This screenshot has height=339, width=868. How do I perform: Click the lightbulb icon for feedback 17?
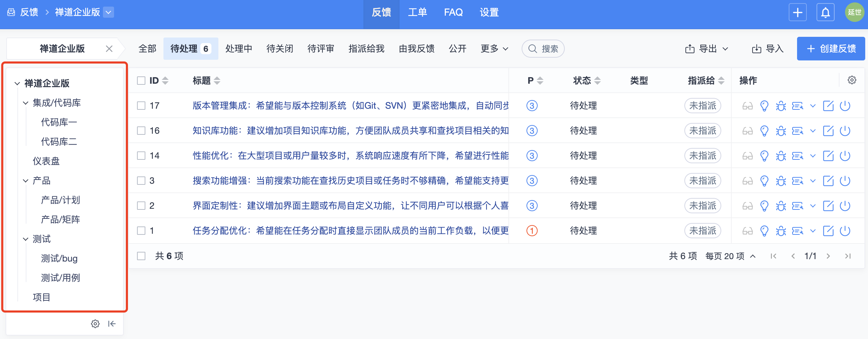[764, 106]
